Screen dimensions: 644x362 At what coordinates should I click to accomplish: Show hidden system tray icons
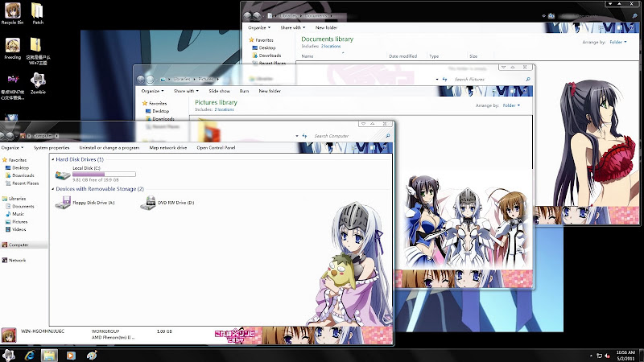click(x=591, y=356)
